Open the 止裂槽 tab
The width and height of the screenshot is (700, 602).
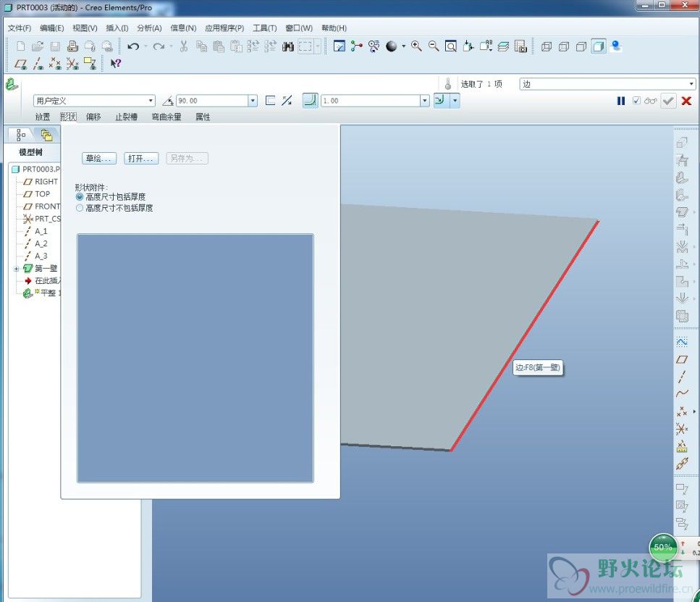(x=127, y=117)
